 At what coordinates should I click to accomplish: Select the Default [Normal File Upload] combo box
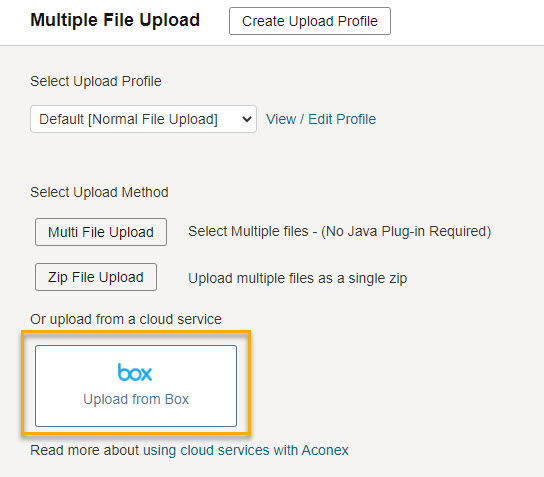point(143,119)
